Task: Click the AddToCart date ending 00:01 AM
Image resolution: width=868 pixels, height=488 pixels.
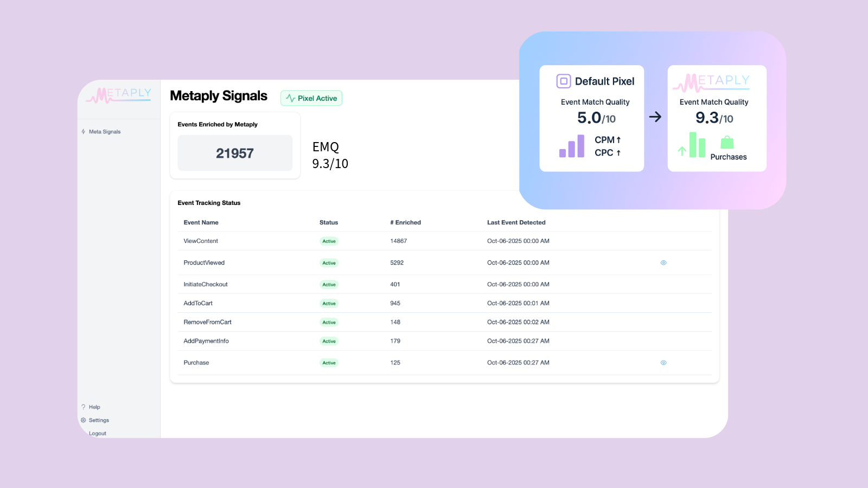Action: (x=518, y=304)
